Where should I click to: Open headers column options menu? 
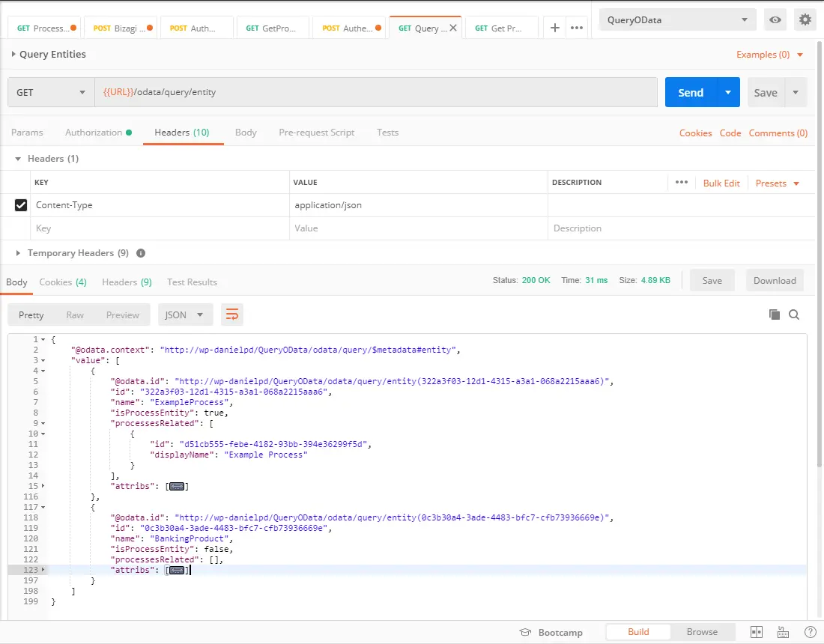tap(682, 182)
